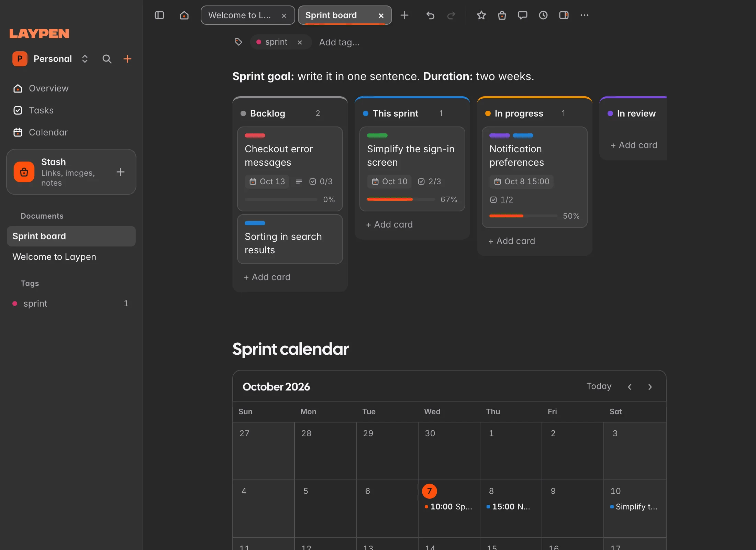Star this document as favorite
Viewport: 756px width, 550px height.
tap(481, 15)
